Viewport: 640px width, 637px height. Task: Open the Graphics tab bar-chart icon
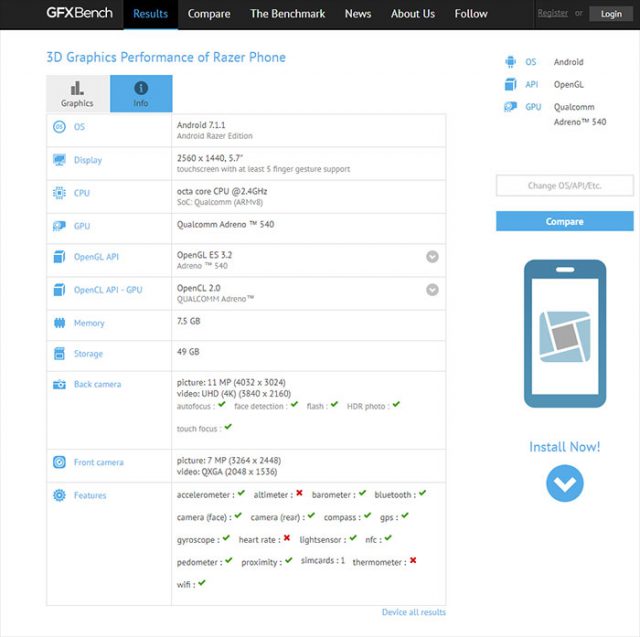77,88
